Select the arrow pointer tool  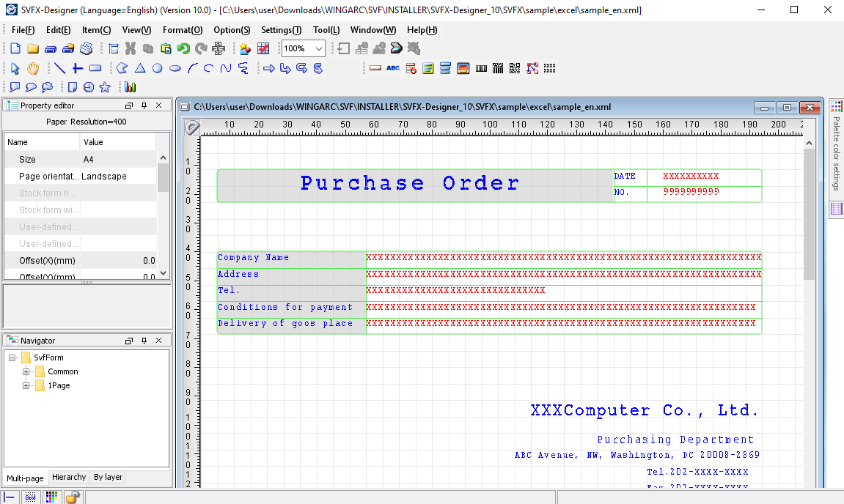[15, 68]
